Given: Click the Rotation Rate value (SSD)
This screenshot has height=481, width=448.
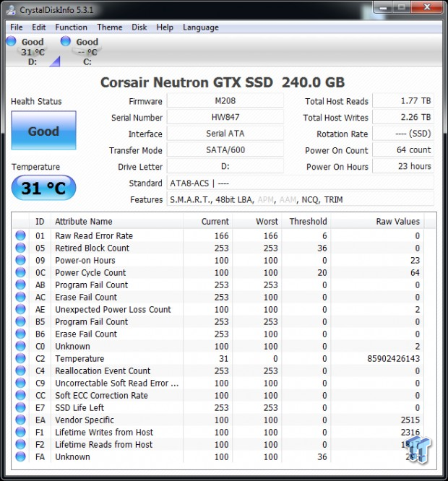Looking at the screenshot, I should 403,134.
